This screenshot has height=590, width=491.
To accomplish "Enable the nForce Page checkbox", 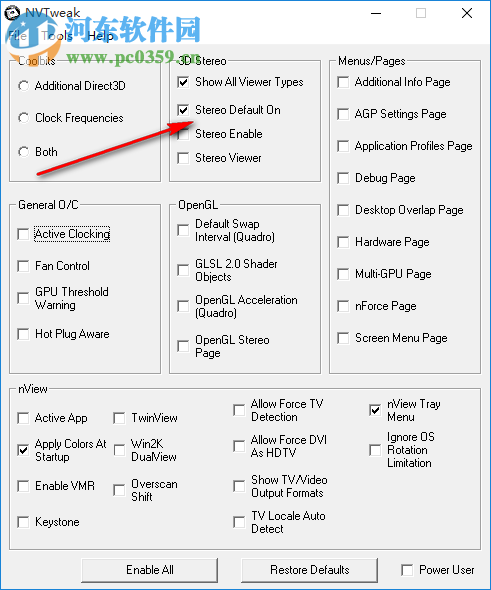I will pyautogui.click(x=343, y=306).
